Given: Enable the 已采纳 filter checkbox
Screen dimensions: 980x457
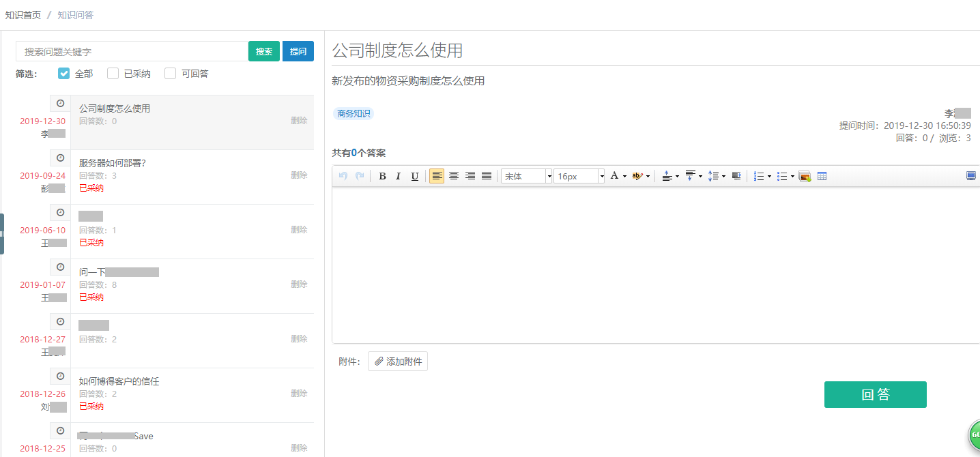Looking at the screenshot, I should tap(113, 74).
